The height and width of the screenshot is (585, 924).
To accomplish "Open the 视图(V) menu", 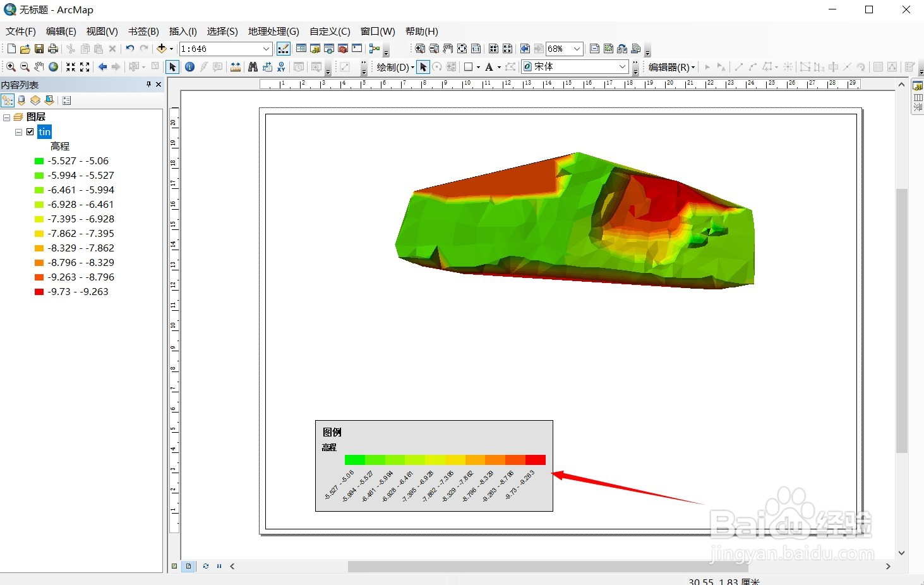I will point(102,31).
